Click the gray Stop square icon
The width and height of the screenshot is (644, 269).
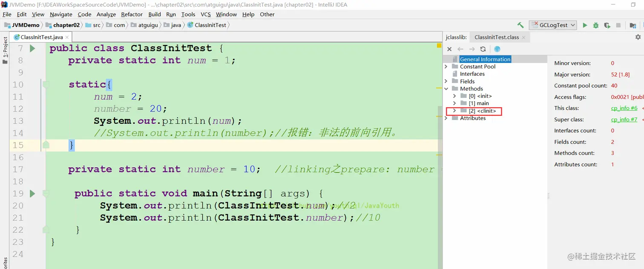tap(618, 25)
